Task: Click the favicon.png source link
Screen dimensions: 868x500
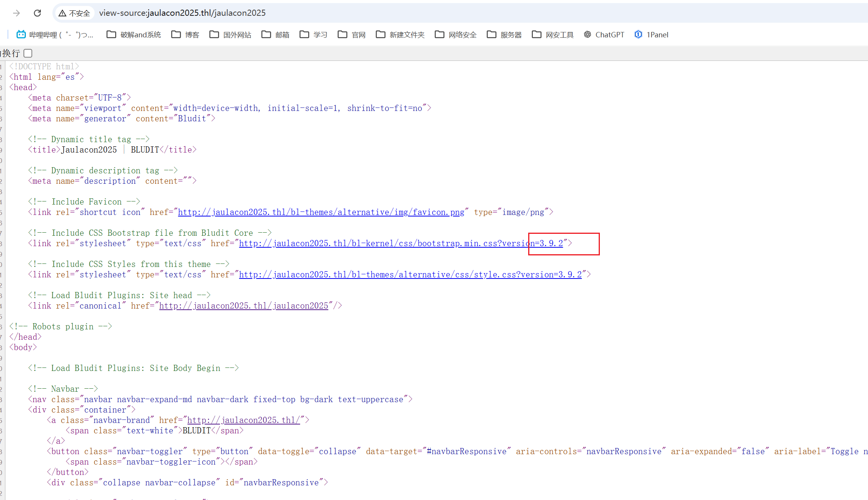Action: (321, 212)
